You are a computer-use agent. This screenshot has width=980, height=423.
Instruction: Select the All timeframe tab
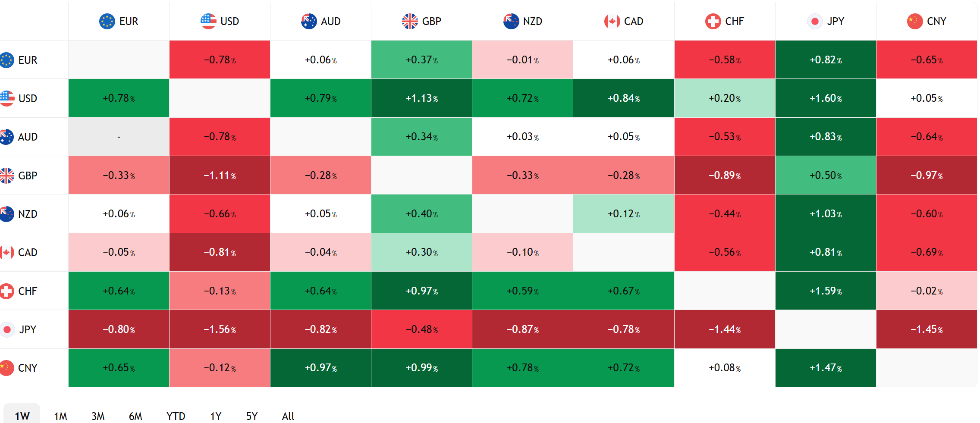[x=288, y=416]
